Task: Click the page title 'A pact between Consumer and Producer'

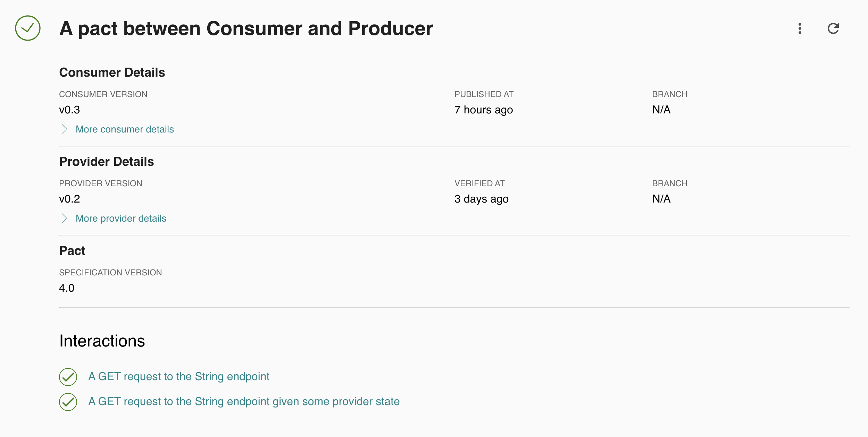Action: [246, 28]
